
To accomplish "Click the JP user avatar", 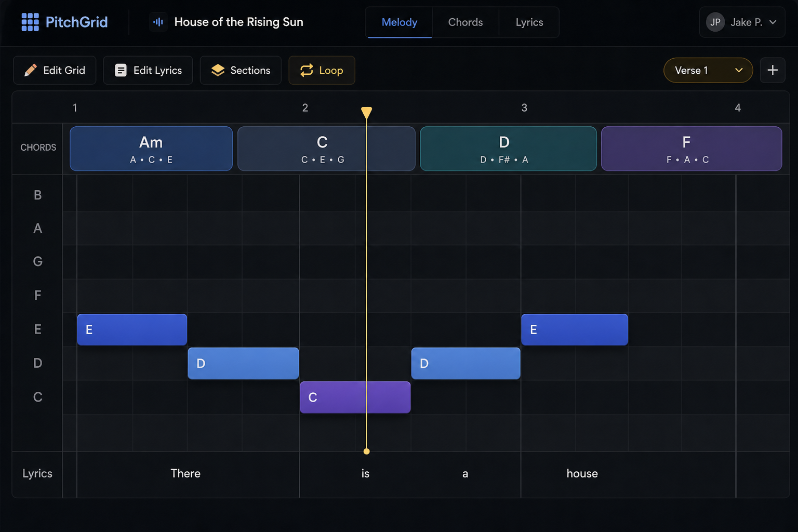I will (x=715, y=22).
